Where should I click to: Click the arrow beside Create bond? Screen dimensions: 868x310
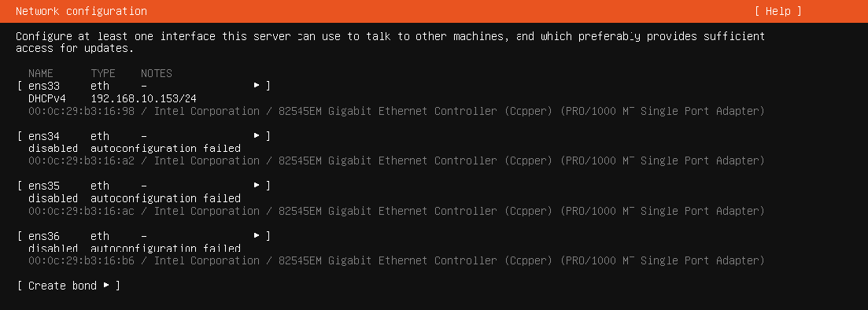(107, 285)
